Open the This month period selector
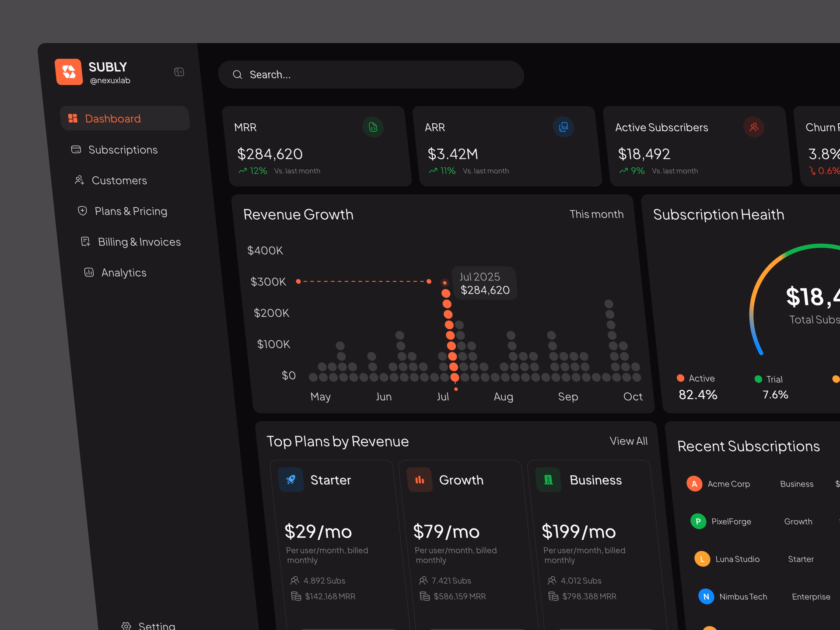 (596, 214)
